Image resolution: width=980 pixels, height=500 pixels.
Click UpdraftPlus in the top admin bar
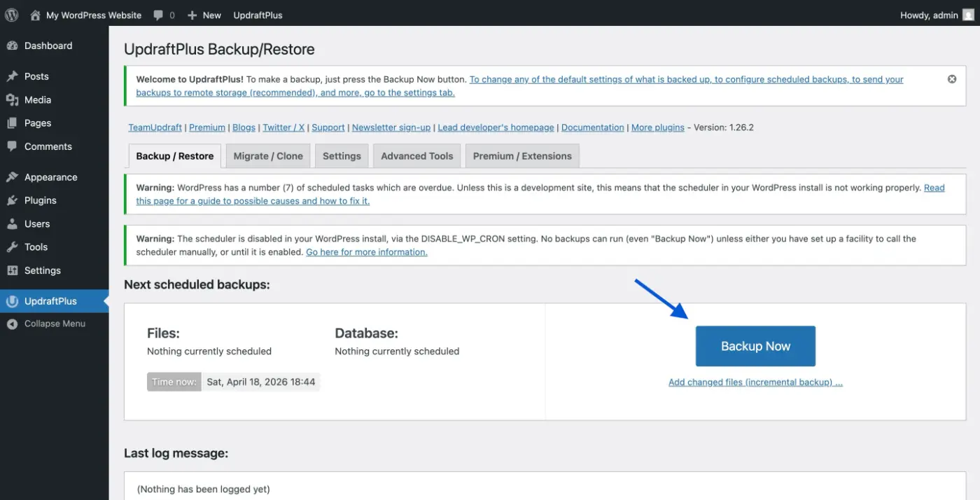258,15
